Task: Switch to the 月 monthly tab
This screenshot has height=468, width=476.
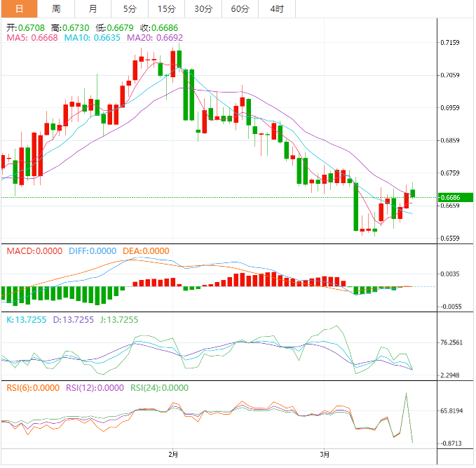Action: (x=93, y=9)
